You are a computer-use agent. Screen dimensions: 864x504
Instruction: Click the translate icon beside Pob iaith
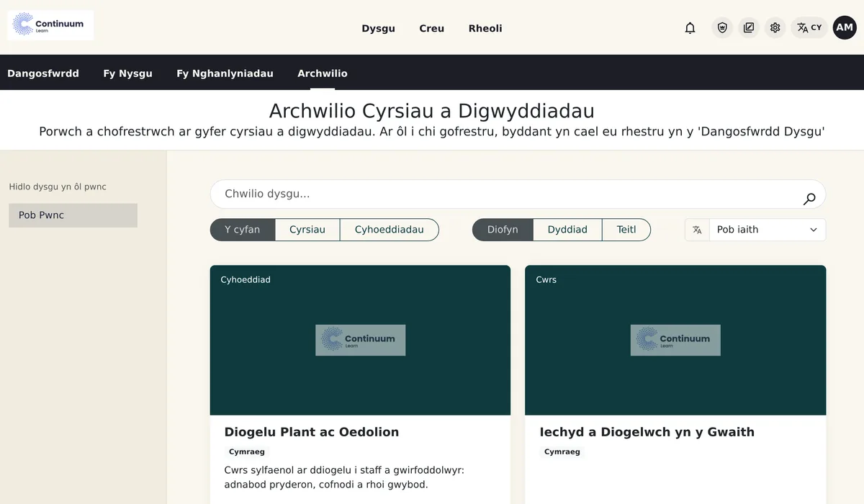[x=697, y=230]
